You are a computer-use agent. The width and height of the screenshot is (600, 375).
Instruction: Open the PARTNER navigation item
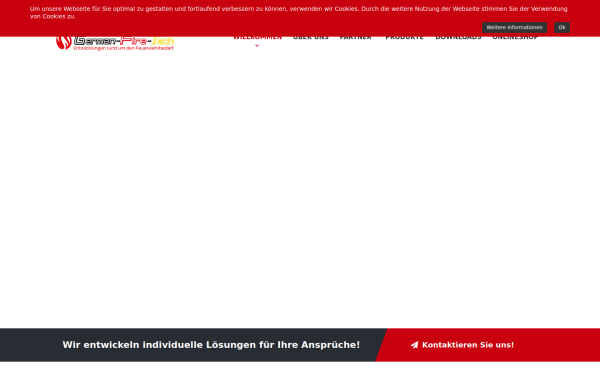(355, 38)
